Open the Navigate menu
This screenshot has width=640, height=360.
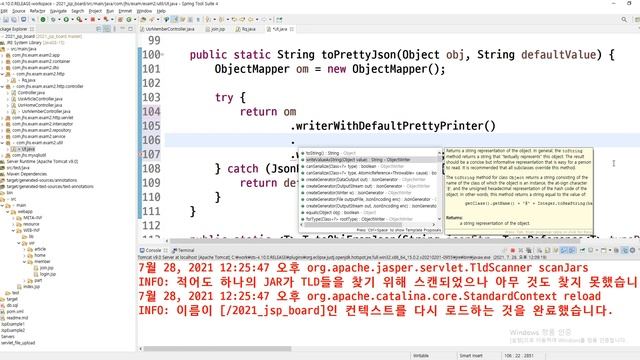58,11
